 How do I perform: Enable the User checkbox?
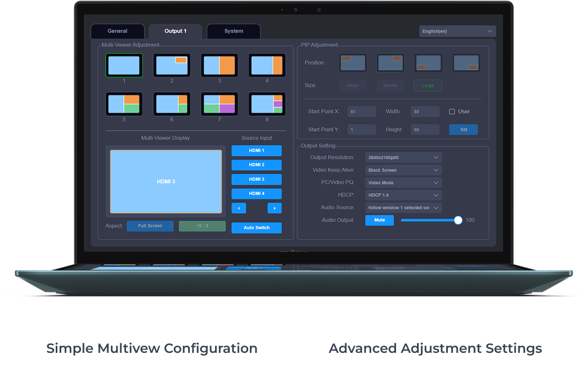(452, 112)
